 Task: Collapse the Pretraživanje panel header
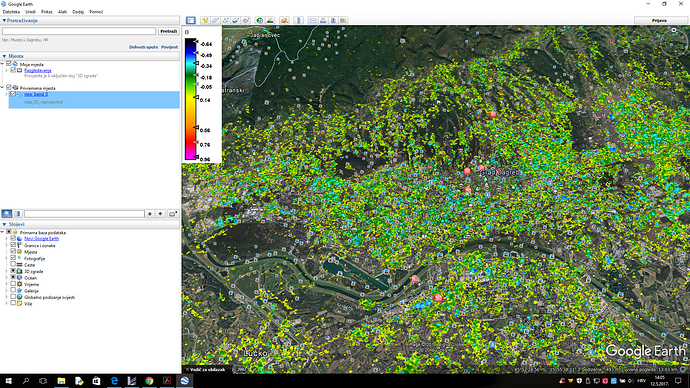[x=90, y=20]
